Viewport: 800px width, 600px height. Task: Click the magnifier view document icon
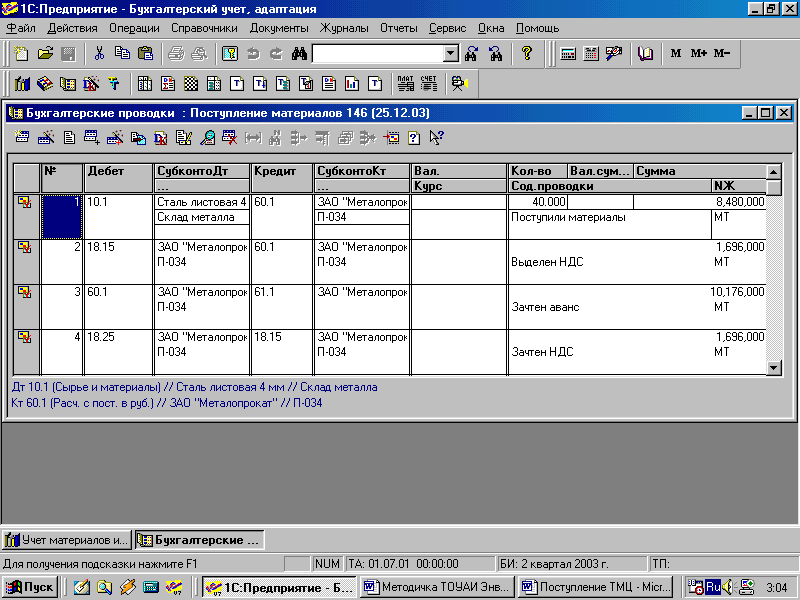click(207, 138)
